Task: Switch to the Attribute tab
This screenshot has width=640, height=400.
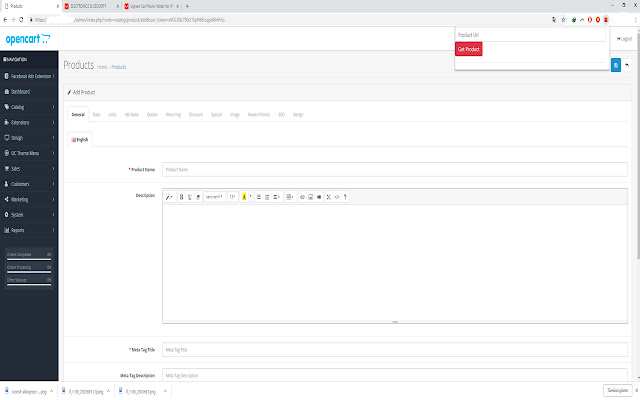Action: coord(131,115)
